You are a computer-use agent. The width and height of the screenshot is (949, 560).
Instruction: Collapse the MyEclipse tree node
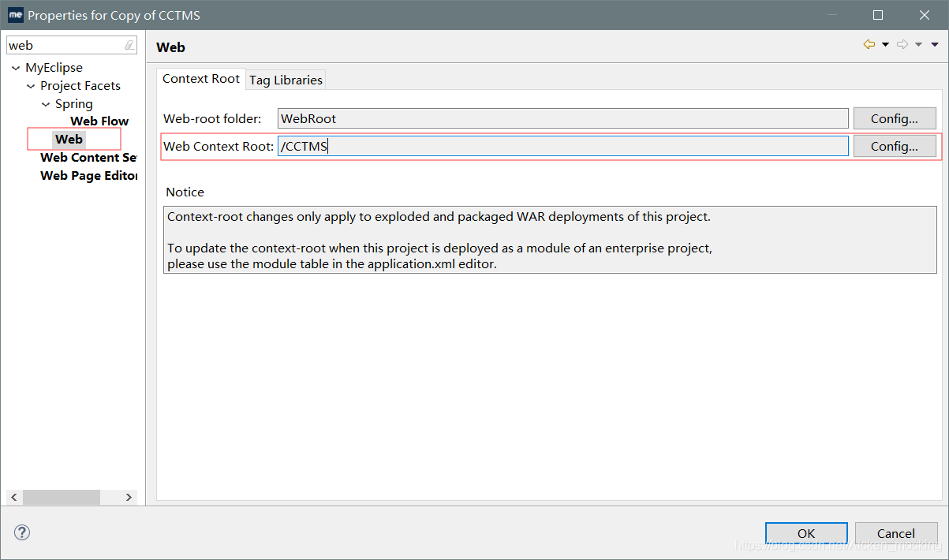[x=16, y=68]
